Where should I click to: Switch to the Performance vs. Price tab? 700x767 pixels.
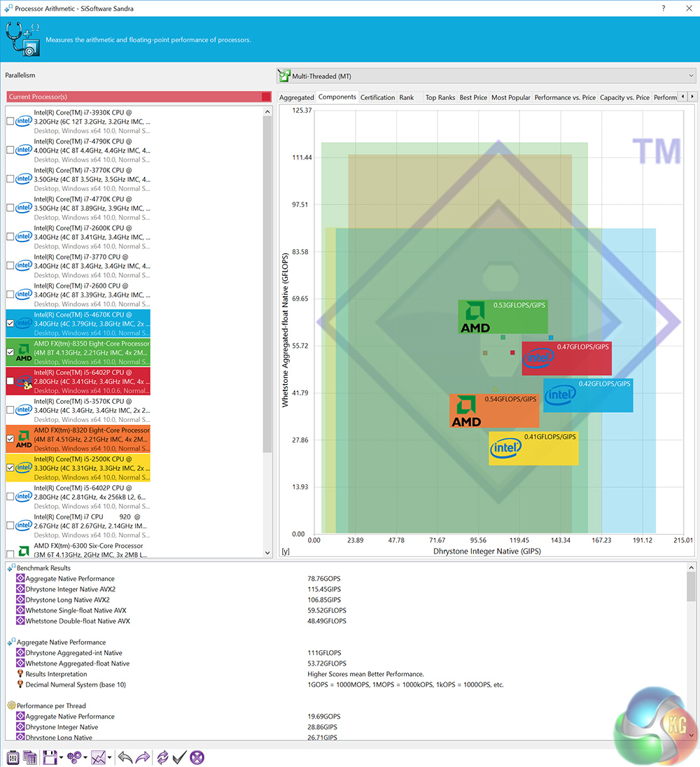click(x=565, y=97)
